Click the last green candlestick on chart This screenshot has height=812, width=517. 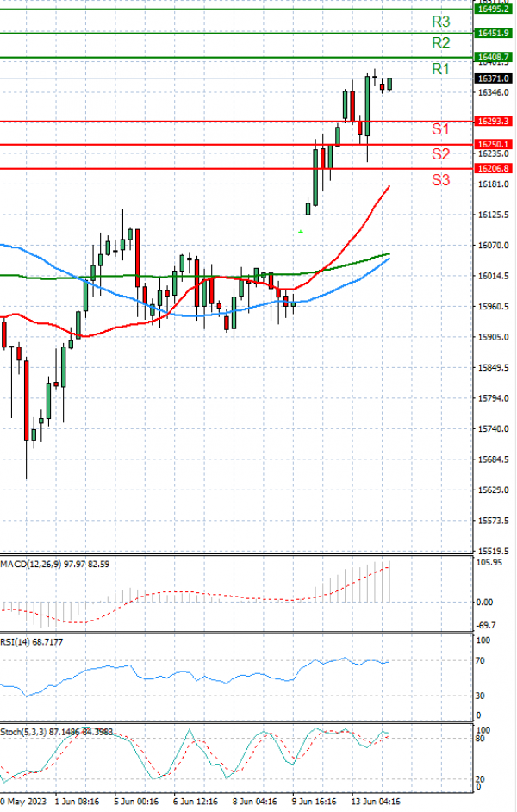click(389, 84)
